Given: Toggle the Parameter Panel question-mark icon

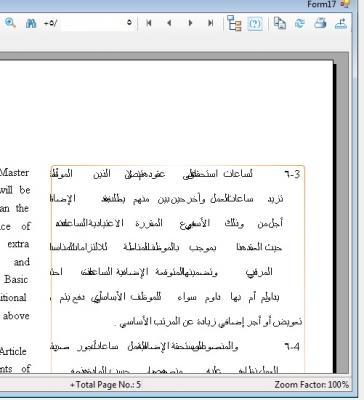Looking at the screenshot, I should pos(255,24).
